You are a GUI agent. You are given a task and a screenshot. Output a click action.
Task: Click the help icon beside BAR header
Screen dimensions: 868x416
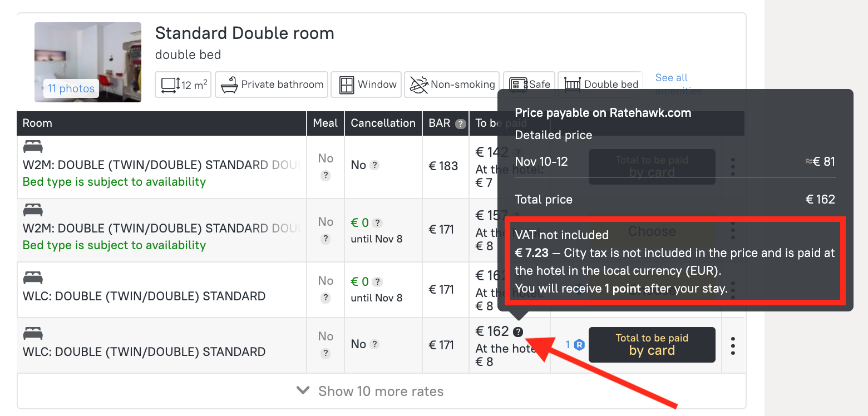point(460,124)
